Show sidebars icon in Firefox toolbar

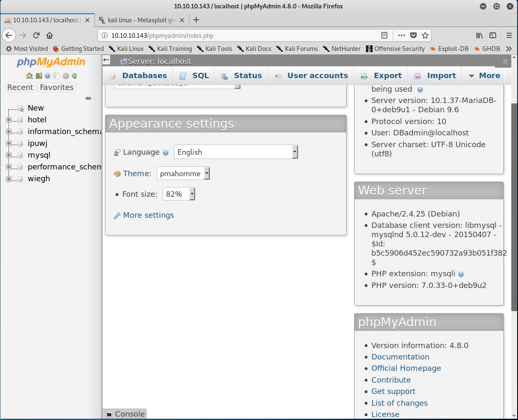[493, 35]
